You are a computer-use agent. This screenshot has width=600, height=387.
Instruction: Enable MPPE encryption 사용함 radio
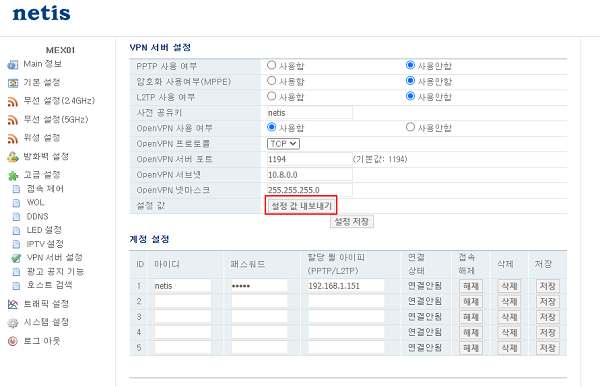coord(271,81)
